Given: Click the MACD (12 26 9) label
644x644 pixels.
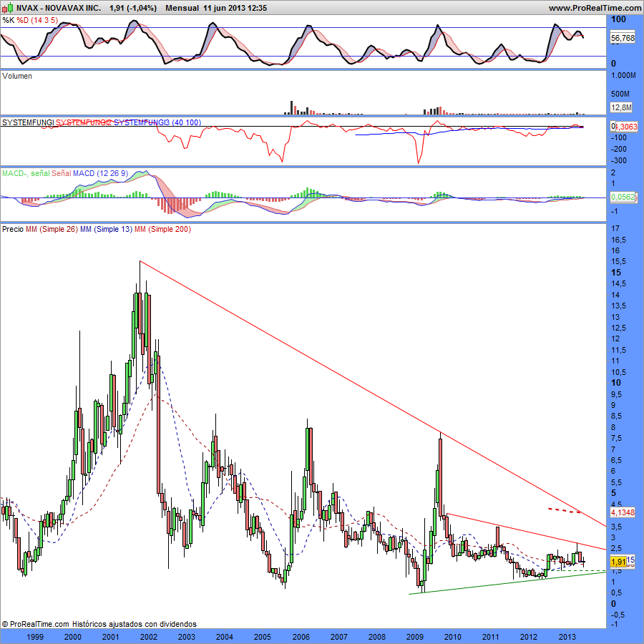Looking at the screenshot, I should pos(100,173).
